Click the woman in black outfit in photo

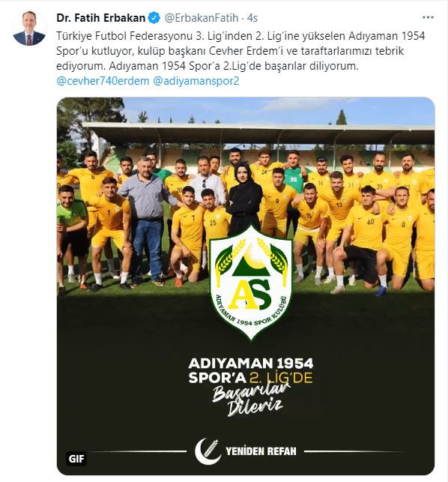pos(244,200)
